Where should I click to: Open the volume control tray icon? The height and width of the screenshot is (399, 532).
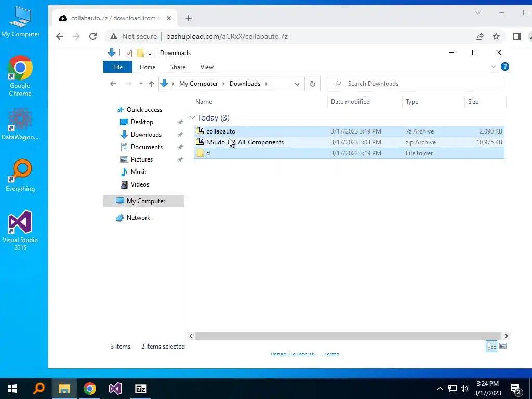[x=464, y=389]
